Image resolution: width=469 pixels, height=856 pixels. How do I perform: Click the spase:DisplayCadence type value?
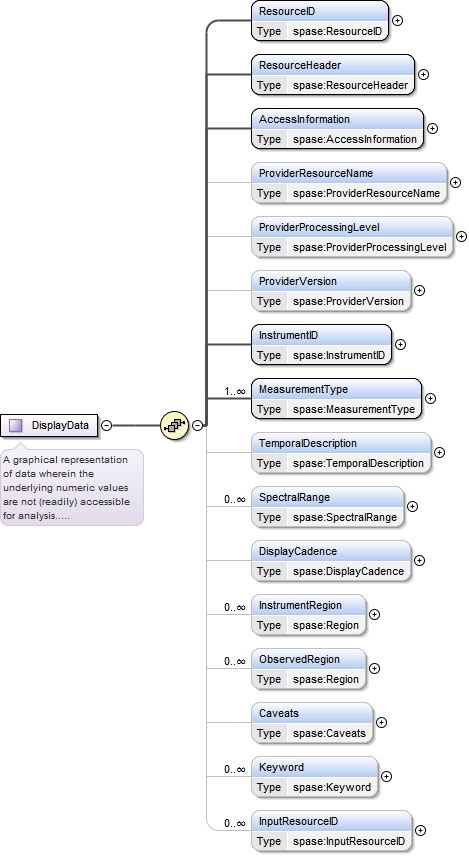click(x=348, y=572)
